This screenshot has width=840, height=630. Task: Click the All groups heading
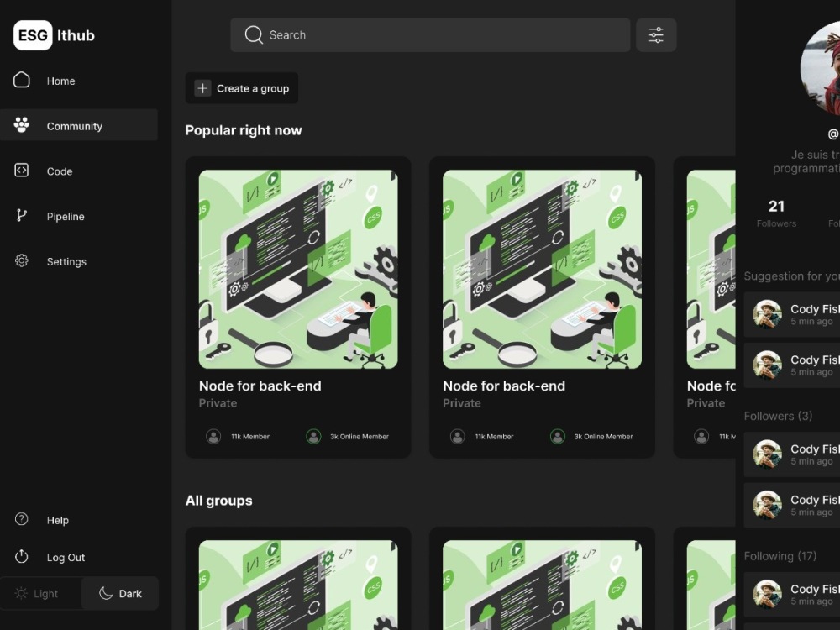point(218,501)
